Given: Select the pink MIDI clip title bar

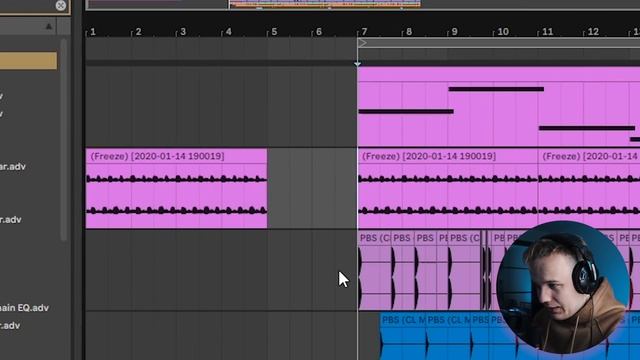Looking at the screenshot, I should pyautogui.click(x=498, y=74).
